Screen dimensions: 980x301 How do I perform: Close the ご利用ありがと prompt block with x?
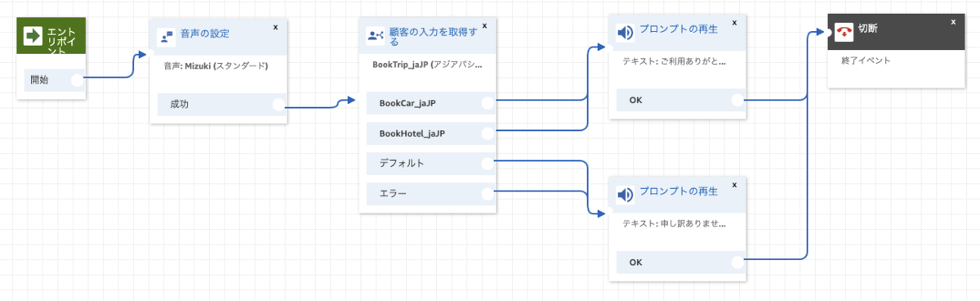(733, 23)
